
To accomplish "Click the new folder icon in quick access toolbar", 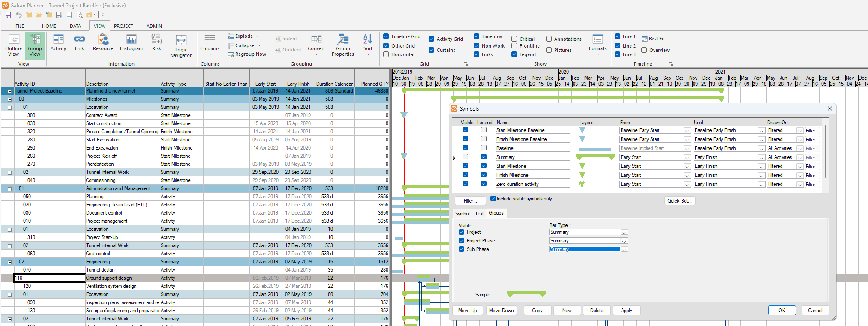I will tap(29, 15).
